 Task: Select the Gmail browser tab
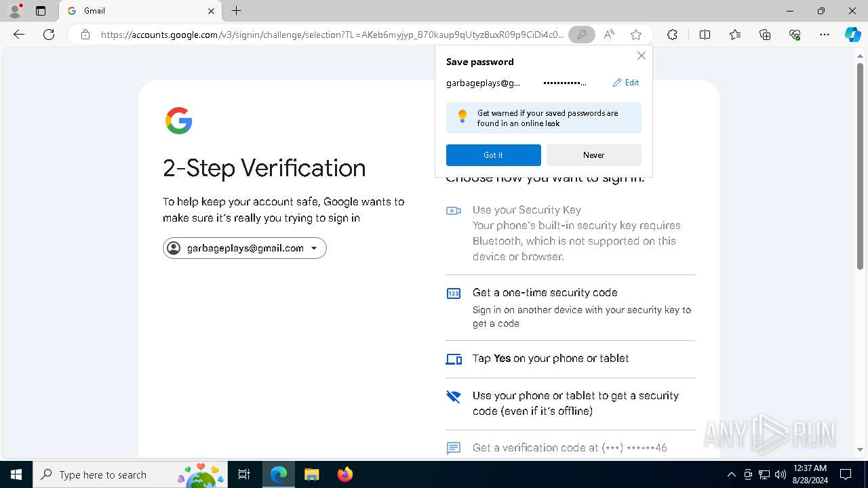click(140, 11)
